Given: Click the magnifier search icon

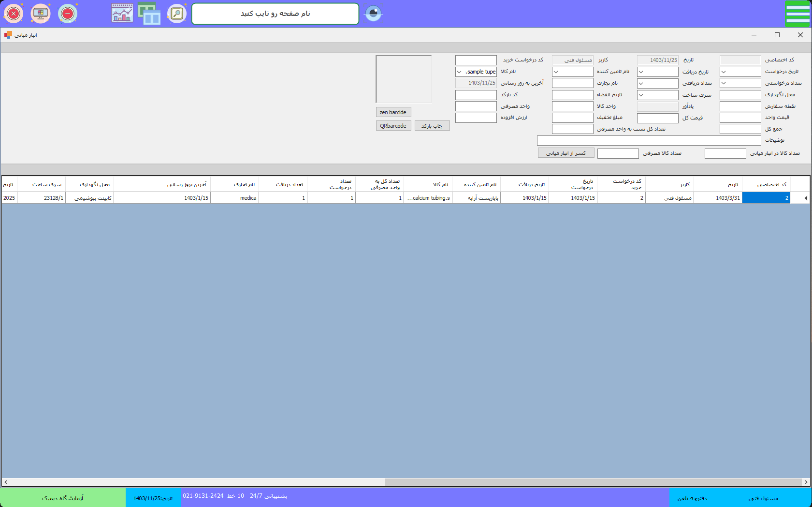Looking at the screenshot, I should (x=177, y=14).
